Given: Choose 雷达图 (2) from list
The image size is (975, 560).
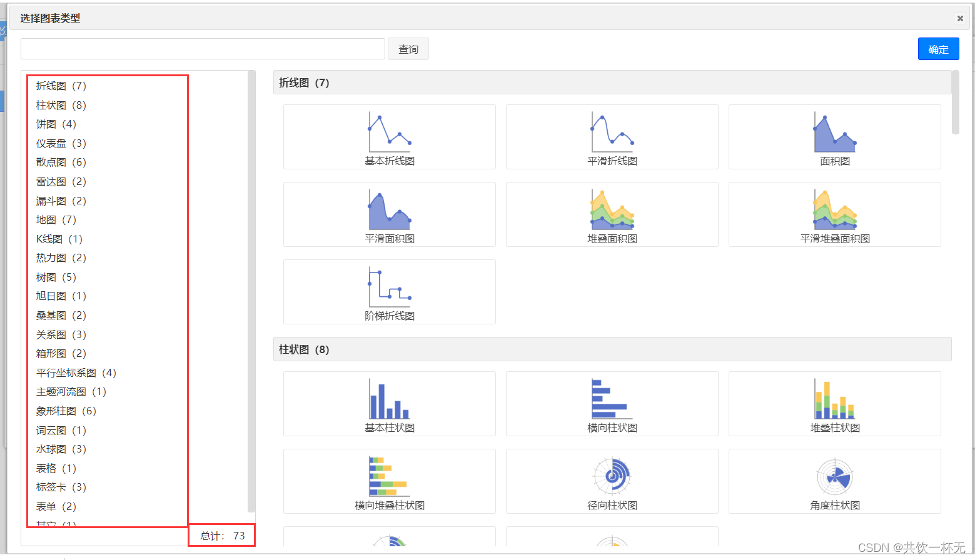Looking at the screenshot, I should [61, 181].
